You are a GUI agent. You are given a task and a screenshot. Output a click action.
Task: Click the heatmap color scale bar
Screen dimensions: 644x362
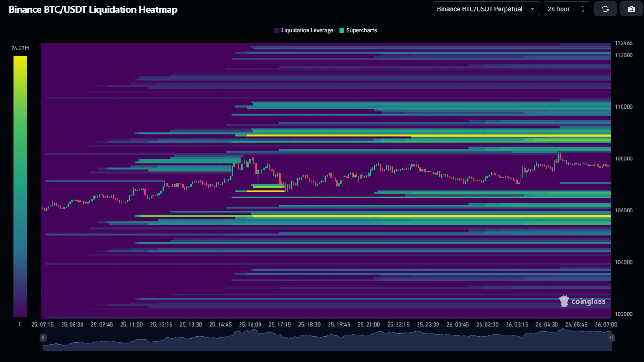pos(20,186)
